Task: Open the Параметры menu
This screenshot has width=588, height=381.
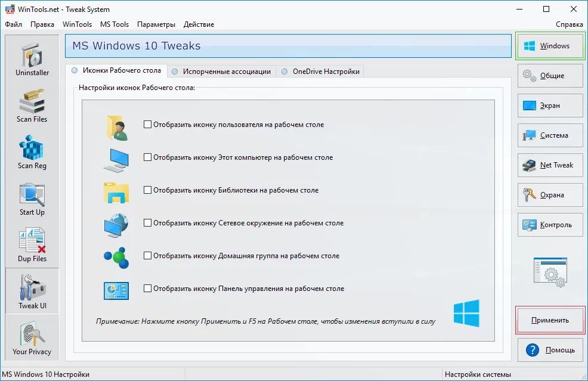Action: pyautogui.click(x=156, y=24)
